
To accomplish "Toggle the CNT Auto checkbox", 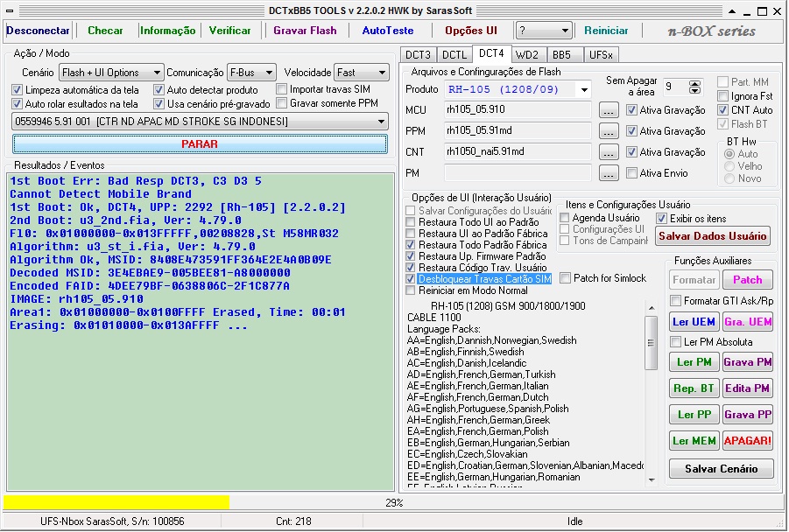I will [723, 110].
